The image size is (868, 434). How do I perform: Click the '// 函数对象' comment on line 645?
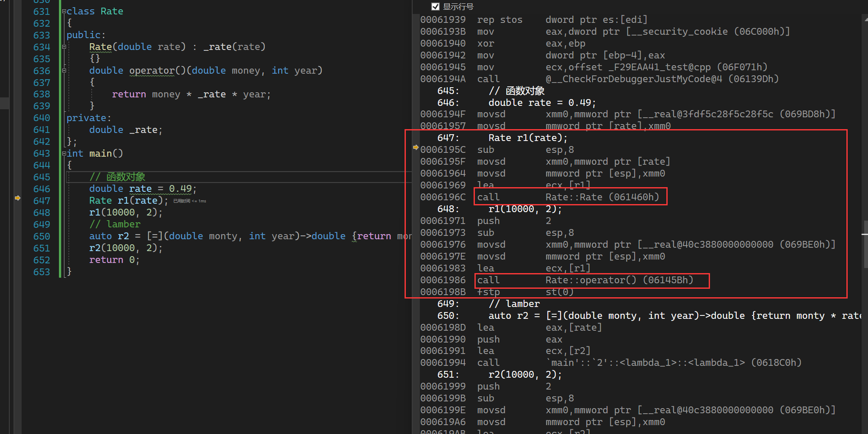click(x=117, y=177)
